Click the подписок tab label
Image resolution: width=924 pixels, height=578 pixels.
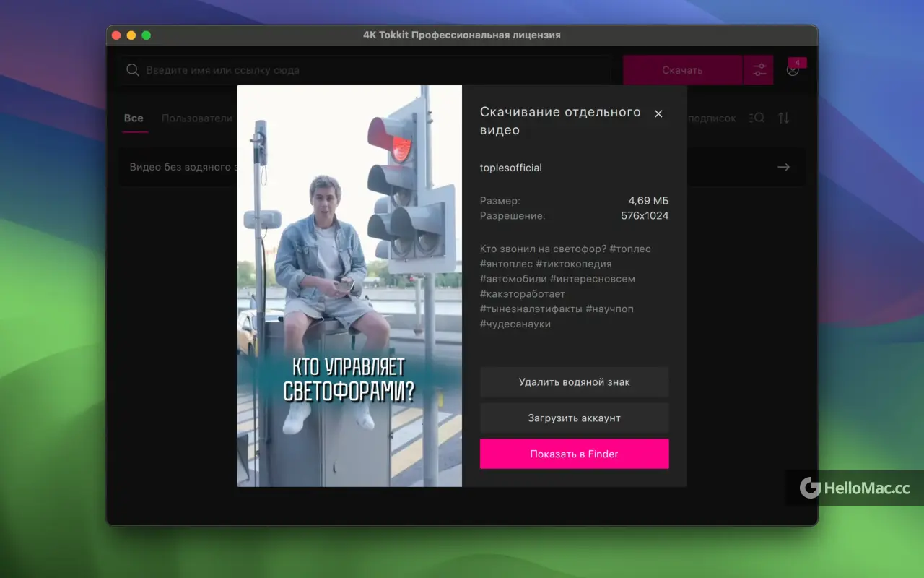pyautogui.click(x=712, y=118)
